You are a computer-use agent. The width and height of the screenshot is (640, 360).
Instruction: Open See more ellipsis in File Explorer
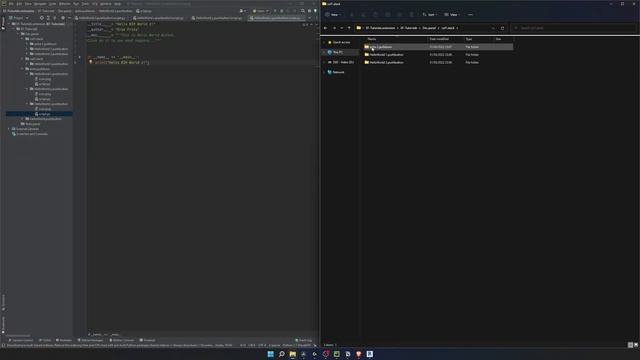point(470,15)
